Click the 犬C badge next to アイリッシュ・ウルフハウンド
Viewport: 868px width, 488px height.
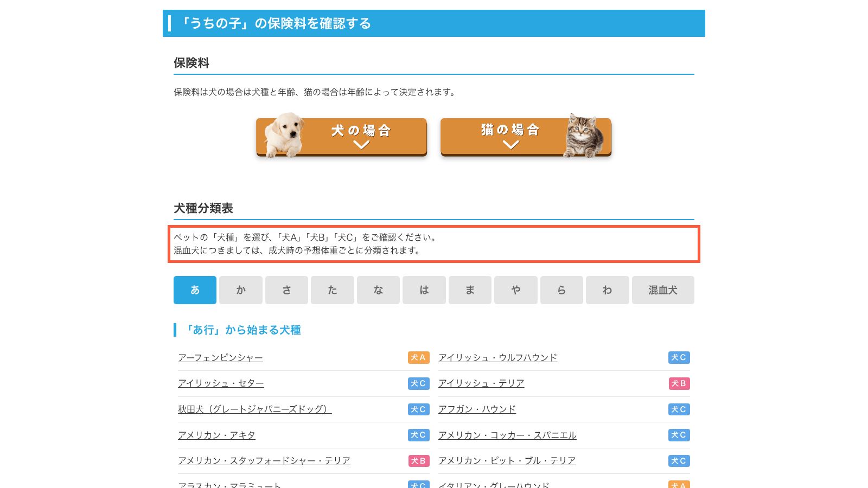(679, 357)
